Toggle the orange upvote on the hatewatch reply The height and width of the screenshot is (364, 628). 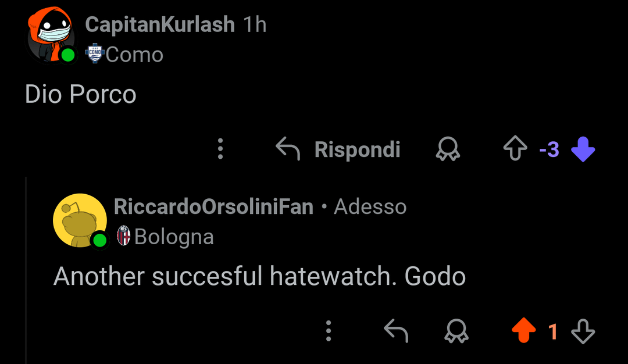(x=523, y=331)
